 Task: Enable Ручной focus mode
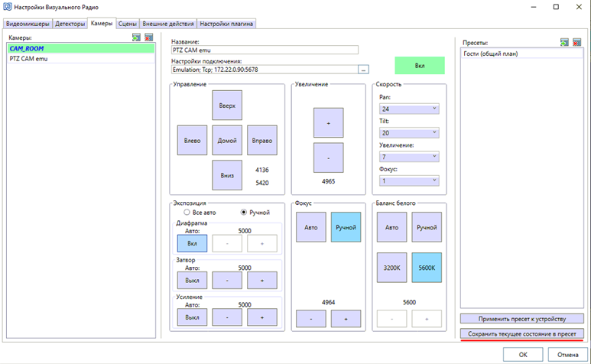click(x=346, y=227)
